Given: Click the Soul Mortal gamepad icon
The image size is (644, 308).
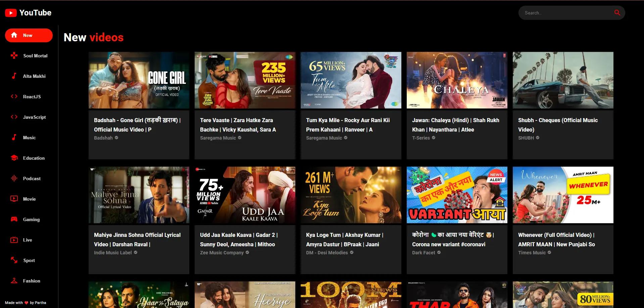Looking at the screenshot, I should (14, 56).
